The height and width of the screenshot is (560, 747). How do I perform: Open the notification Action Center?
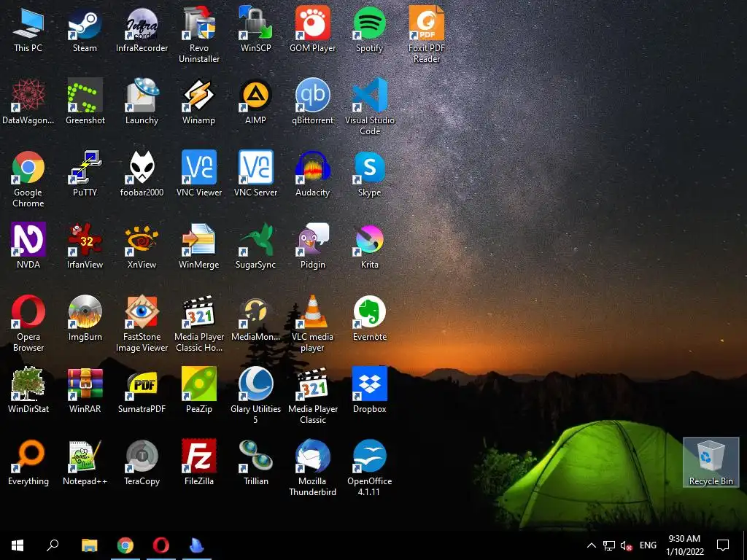(x=723, y=545)
